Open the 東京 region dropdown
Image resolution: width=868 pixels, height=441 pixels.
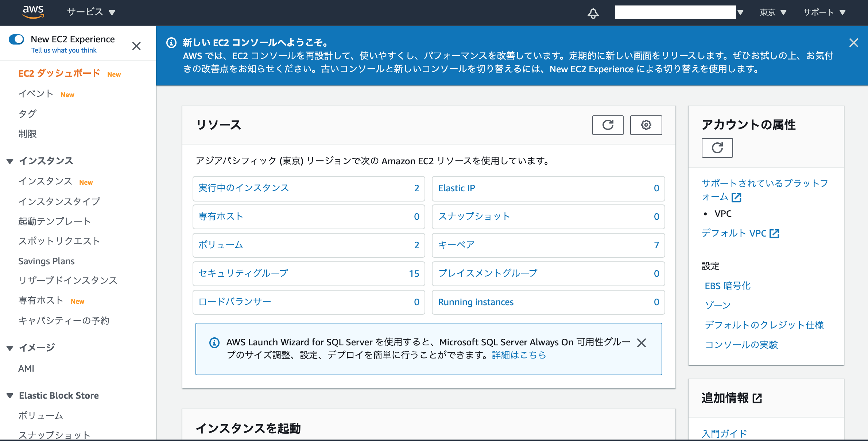[773, 12]
